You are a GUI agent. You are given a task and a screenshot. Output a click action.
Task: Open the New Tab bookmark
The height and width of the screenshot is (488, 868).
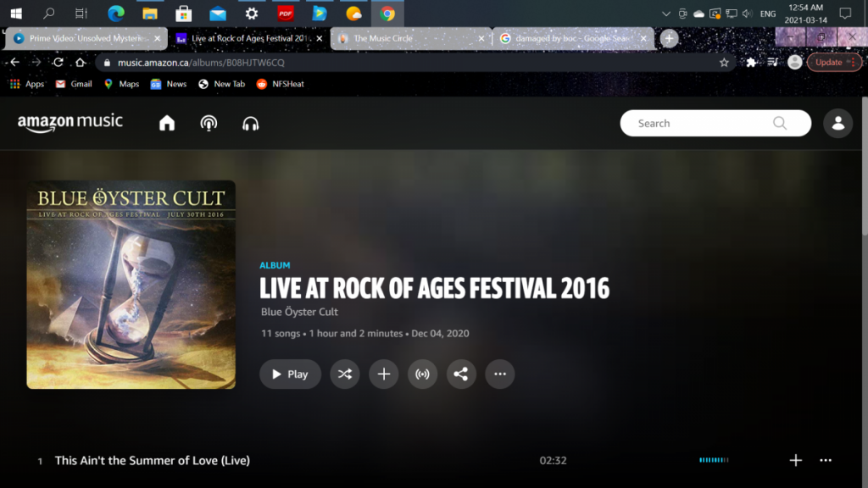coord(221,84)
